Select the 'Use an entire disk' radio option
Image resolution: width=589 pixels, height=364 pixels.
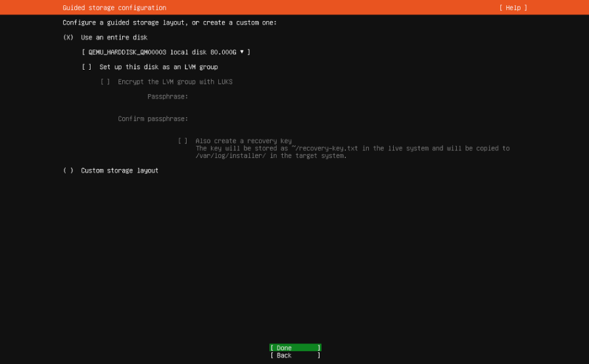click(68, 37)
